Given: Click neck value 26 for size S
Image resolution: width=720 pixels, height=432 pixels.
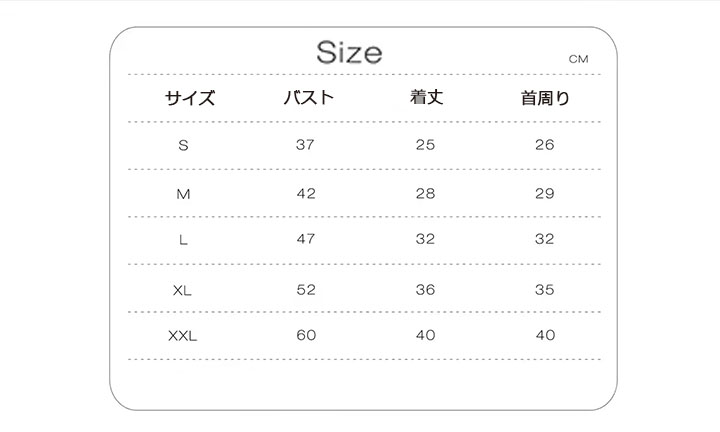Looking at the screenshot, I should (545, 145).
